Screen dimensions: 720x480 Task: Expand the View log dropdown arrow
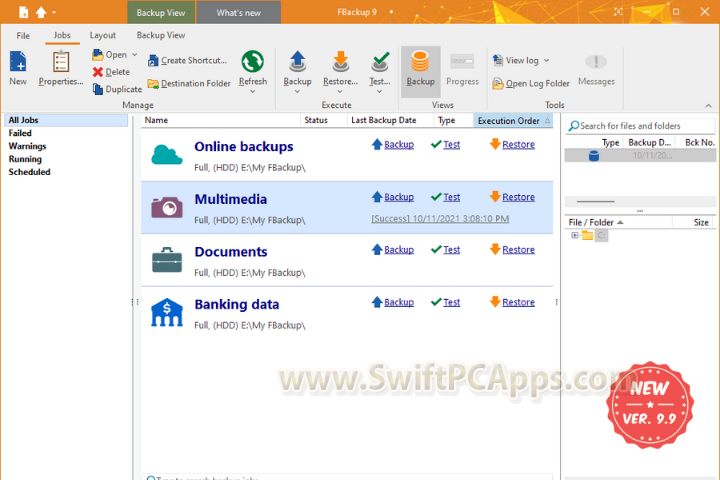coord(546,60)
